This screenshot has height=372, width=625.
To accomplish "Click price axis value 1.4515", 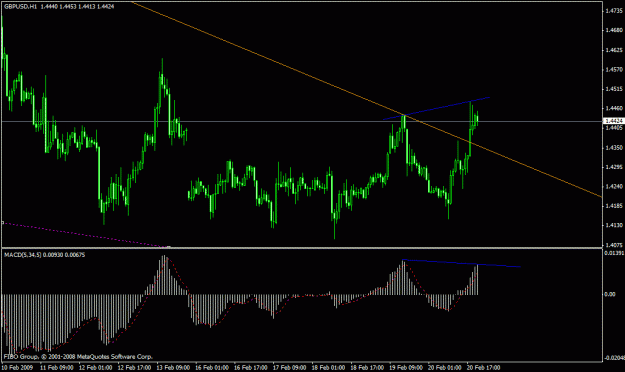I will 613,89.
